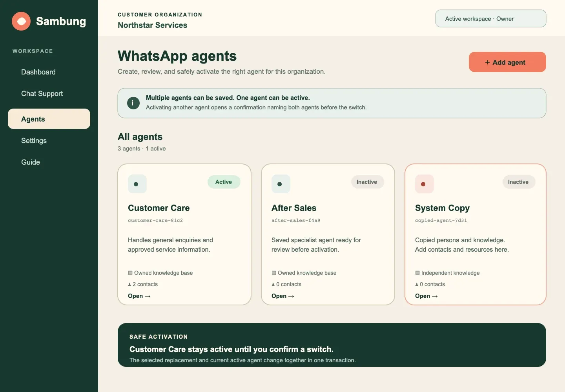This screenshot has height=392, width=565.
Task: Click the After Sales agent avatar icon
Action: click(281, 184)
